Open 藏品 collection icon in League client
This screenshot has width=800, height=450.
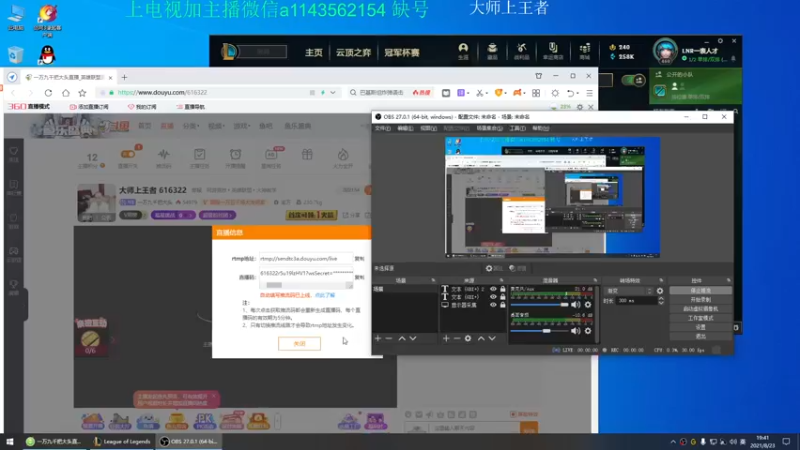pos(492,51)
